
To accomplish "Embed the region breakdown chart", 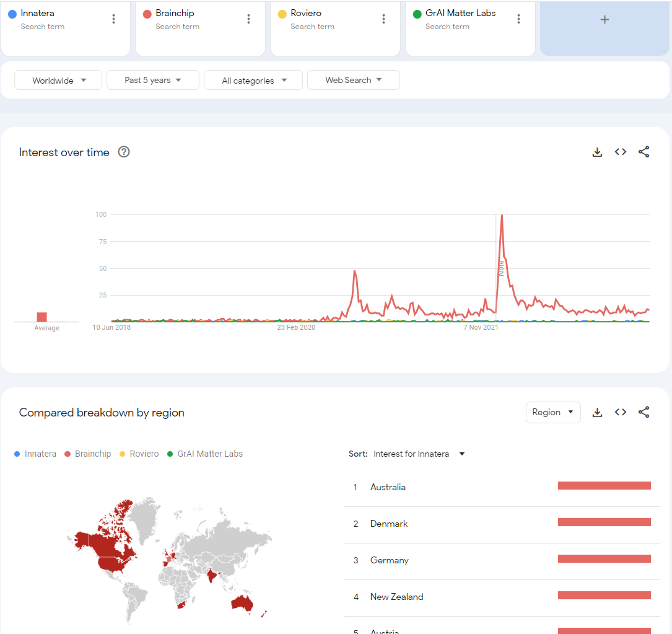I will pos(621,412).
